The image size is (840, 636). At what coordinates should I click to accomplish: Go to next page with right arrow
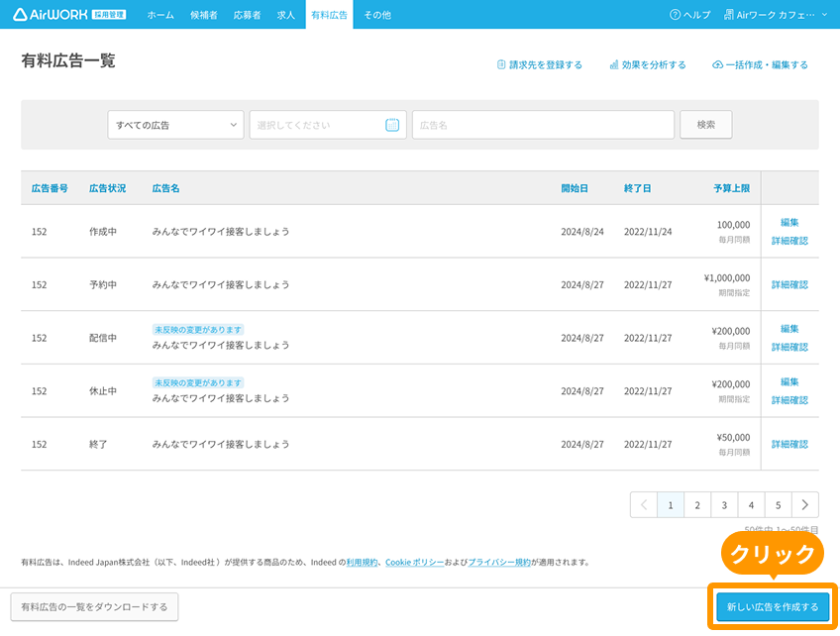[804, 504]
